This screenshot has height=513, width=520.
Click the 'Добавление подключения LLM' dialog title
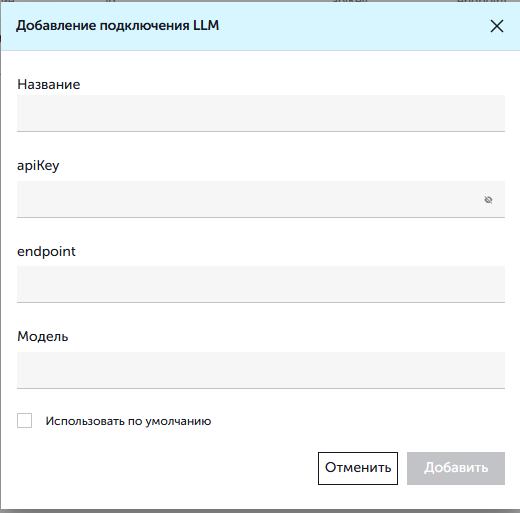tap(118, 25)
